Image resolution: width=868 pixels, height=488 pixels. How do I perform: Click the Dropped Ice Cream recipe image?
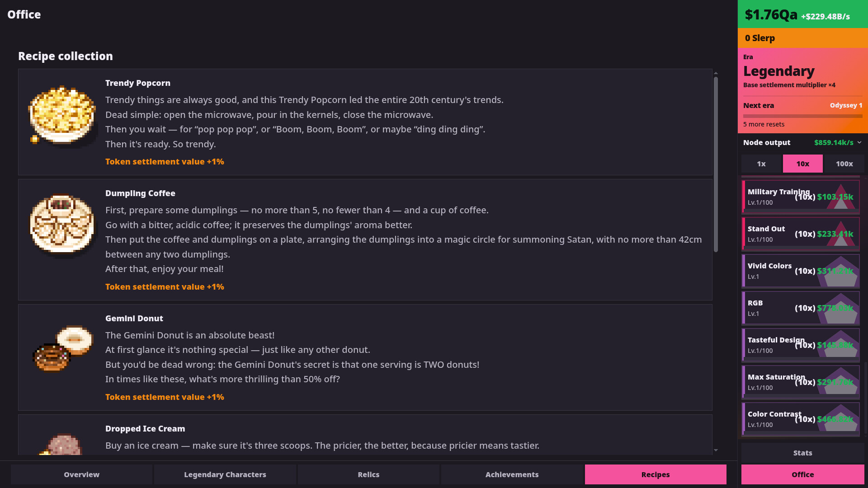(x=62, y=444)
